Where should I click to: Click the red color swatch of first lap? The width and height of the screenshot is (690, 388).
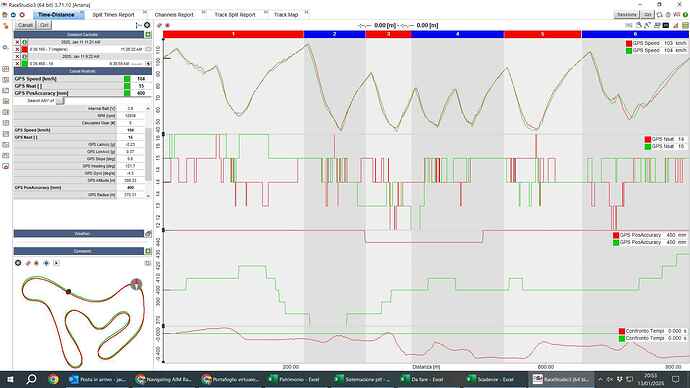tap(25, 49)
